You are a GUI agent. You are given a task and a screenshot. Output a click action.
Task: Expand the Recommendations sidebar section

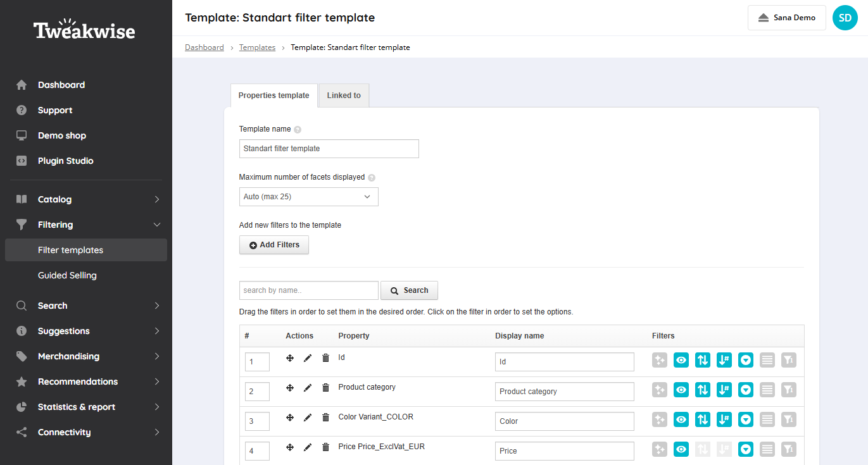click(x=86, y=381)
